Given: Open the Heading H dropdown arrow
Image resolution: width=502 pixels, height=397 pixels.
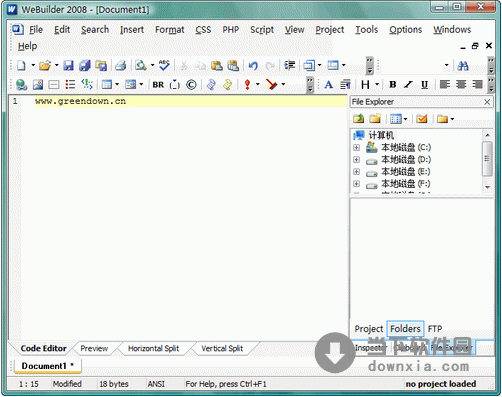Looking at the screenshot, I should [x=377, y=85].
